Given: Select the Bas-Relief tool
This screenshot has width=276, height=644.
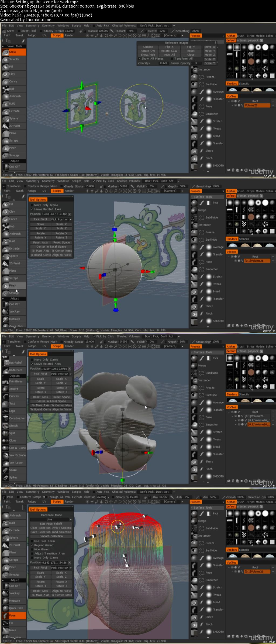Looking at the screenshot, I should [x=14, y=363].
